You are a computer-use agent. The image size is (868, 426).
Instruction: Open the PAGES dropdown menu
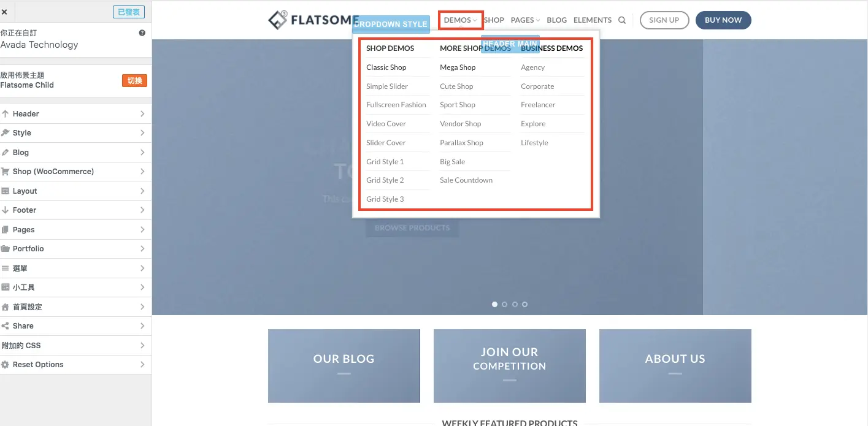(525, 20)
